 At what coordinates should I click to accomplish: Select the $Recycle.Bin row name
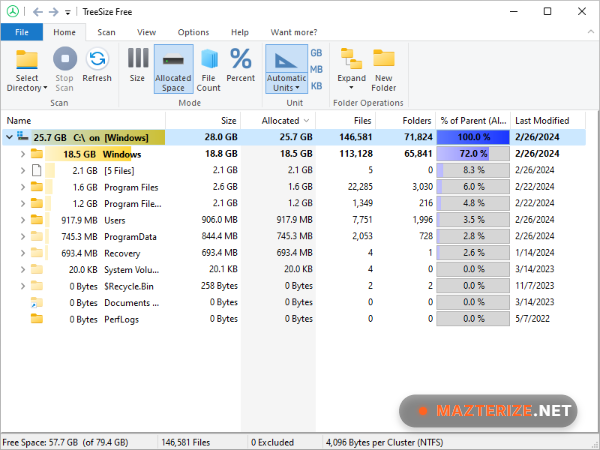point(129,286)
